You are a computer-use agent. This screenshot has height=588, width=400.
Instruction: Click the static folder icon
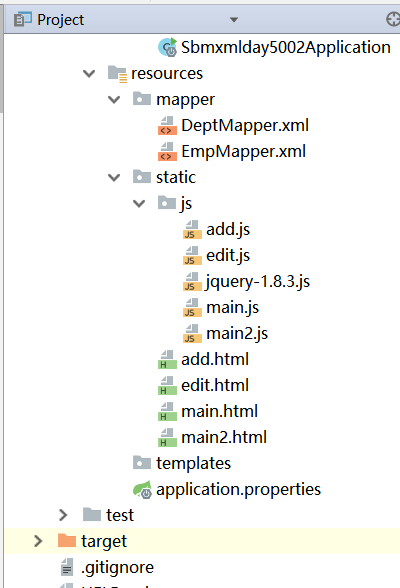point(142,177)
